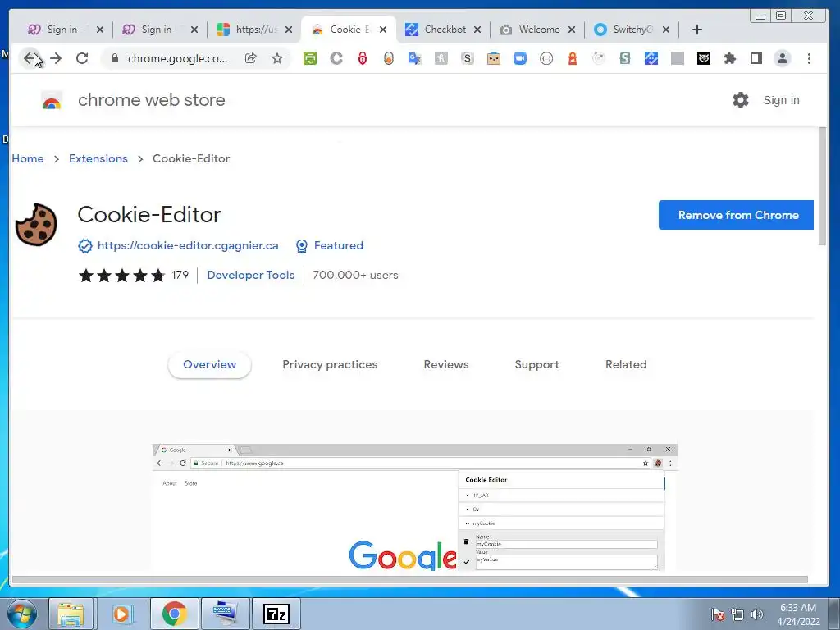Viewport: 840px width, 630px height.
Task: Open the gray letter S extension icon
Action: coord(467,58)
